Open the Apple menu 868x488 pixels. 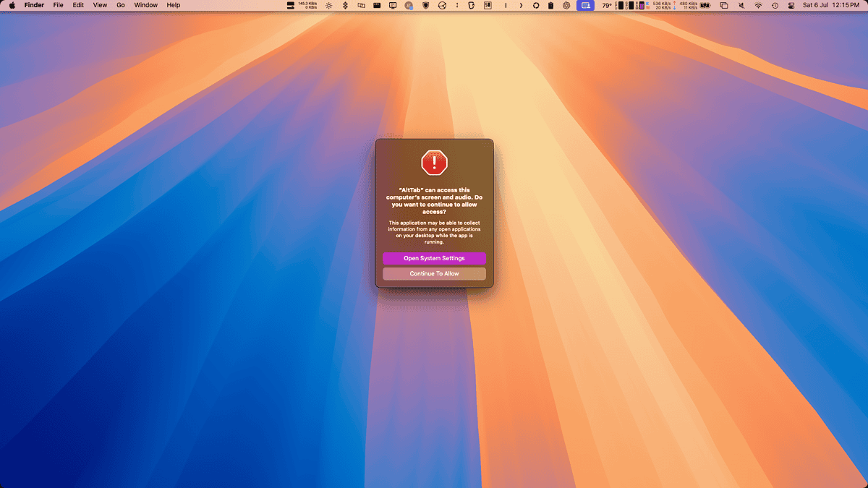11,5
